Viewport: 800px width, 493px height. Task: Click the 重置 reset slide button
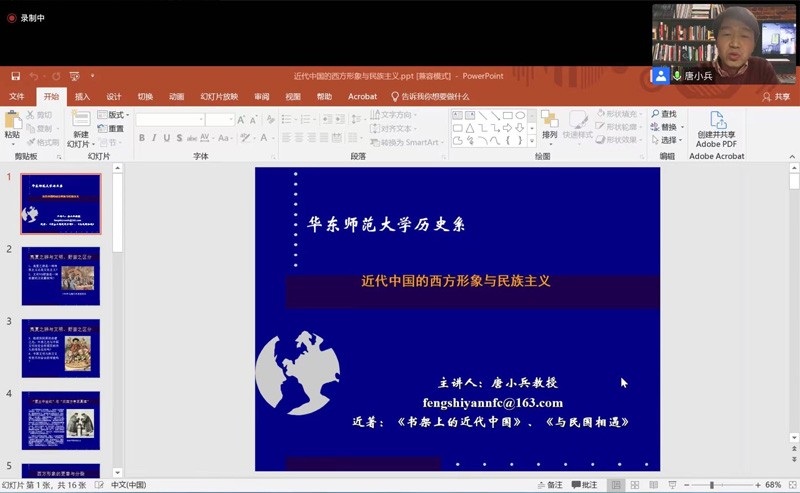[111, 129]
